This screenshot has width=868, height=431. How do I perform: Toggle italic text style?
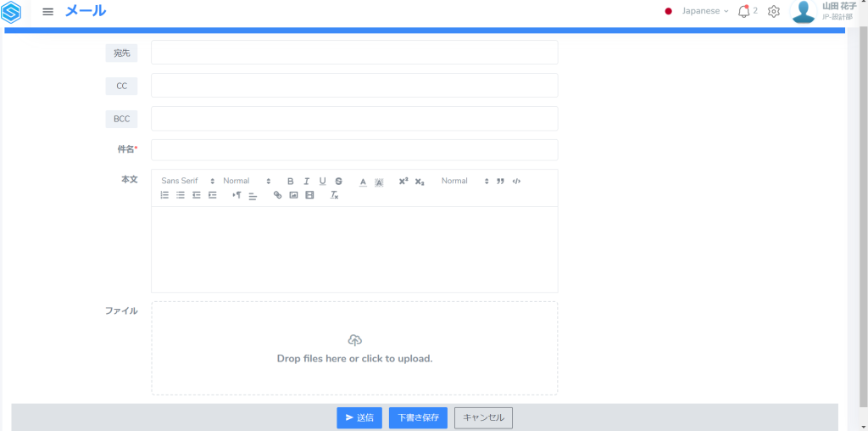tap(306, 181)
